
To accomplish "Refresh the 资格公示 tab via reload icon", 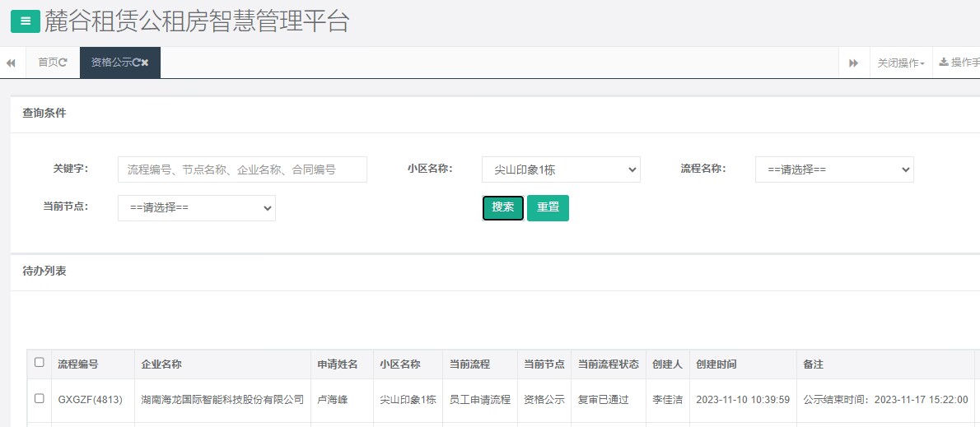I will point(136,63).
